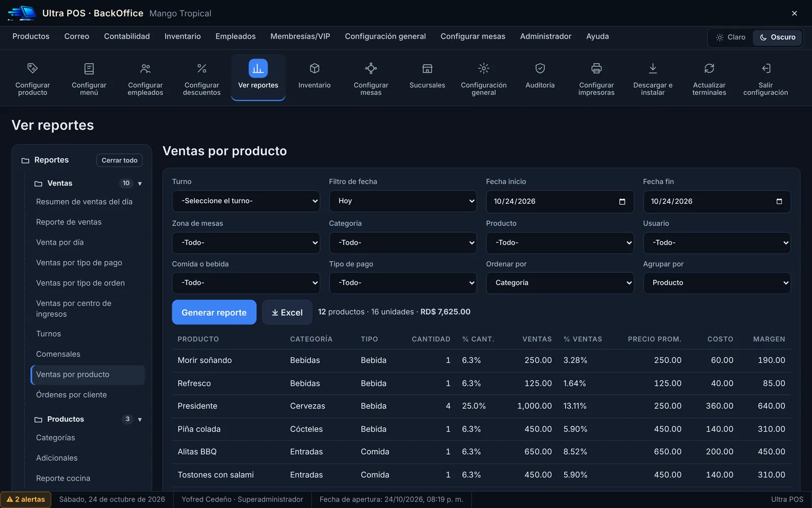This screenshot has height=508, width=812.
Task: Open the Membresías/VIP menu
Action: coord(300,37)
